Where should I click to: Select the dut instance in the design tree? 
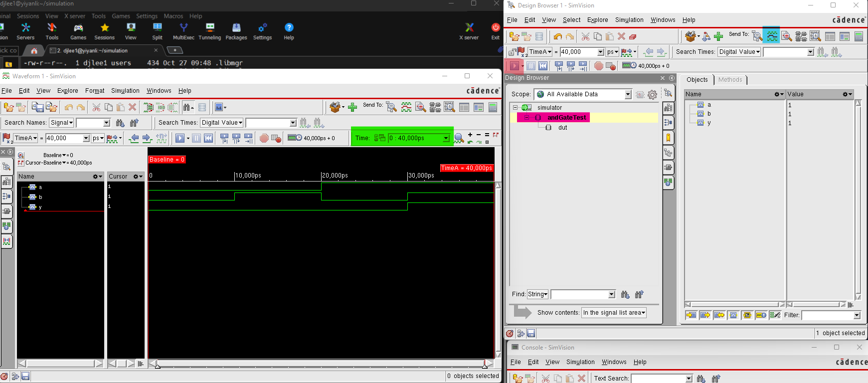(562, 128)
